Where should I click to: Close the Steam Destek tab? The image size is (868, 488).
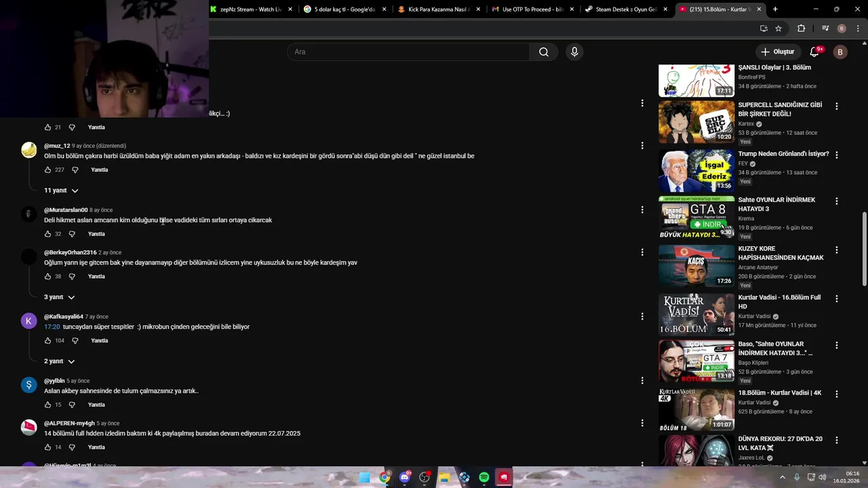point(665,9)
